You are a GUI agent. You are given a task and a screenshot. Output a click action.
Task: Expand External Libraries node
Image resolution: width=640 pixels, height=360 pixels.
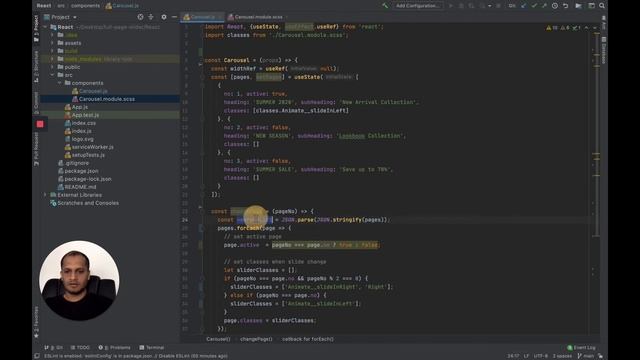point(45,195)
